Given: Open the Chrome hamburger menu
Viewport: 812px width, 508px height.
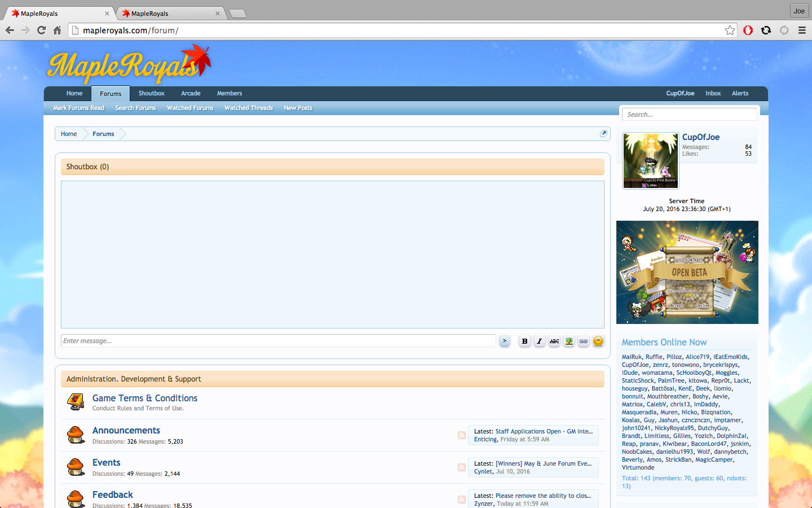Looking at the screenshot, I should 802,30.
